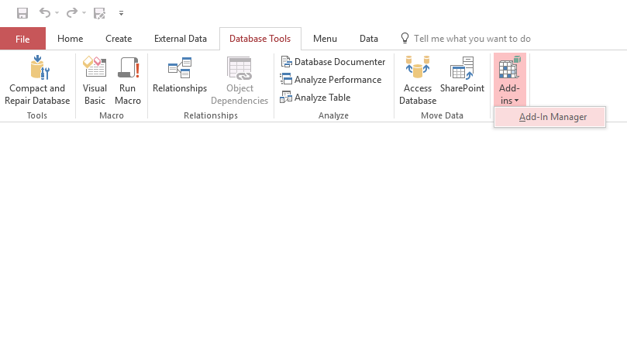Click the Access Database move data button
The image size is (627, 364).
coord(418,81)
